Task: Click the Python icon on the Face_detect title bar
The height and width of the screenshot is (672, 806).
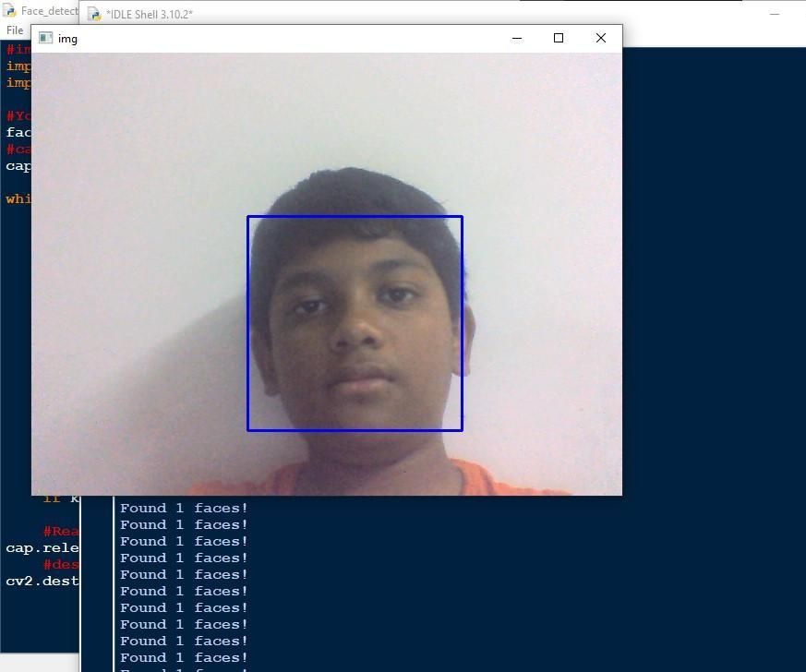Action: [9, 11]
